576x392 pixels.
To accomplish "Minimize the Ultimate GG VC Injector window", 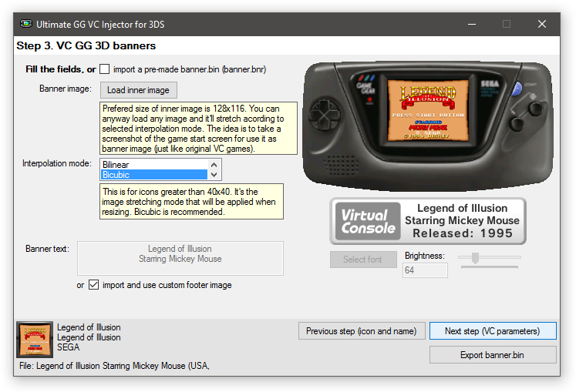I will pyautogui.click(x=472, y=24).
